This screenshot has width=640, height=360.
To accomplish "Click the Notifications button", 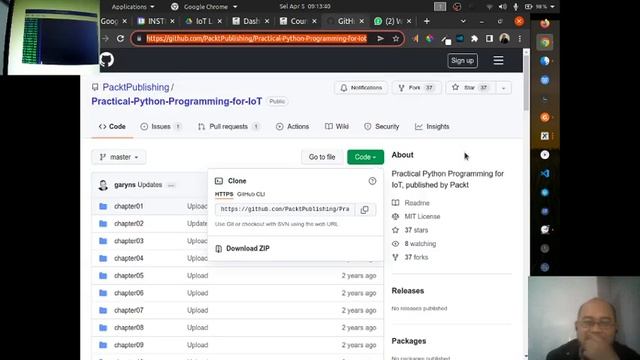I will click(361, 88).
